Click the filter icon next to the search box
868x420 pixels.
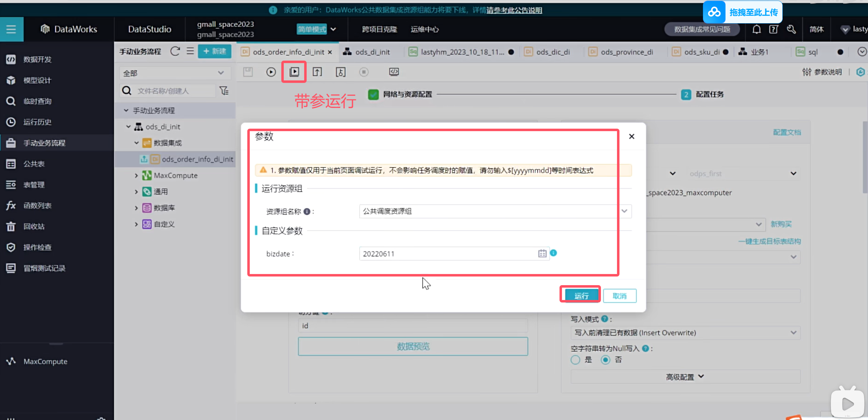[224, 91]
